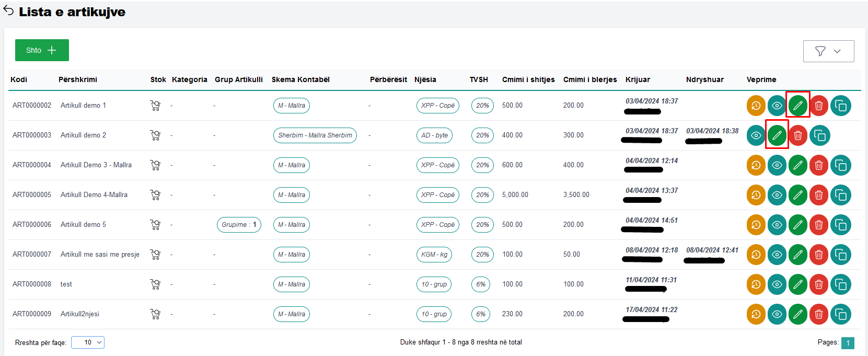Viewport: 868px width, 356px height.
Task: Delete Artikull demo 2 using trash icon
Action: click(798, 135)
